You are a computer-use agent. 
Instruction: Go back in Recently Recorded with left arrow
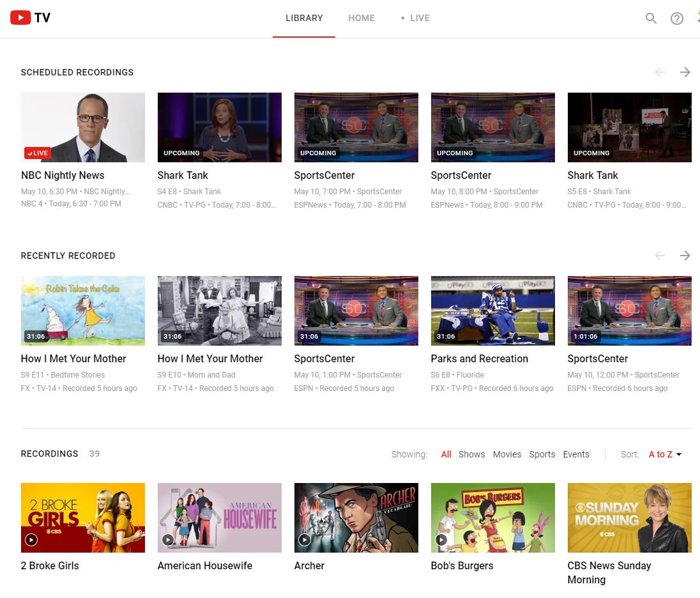click(660, 256)
